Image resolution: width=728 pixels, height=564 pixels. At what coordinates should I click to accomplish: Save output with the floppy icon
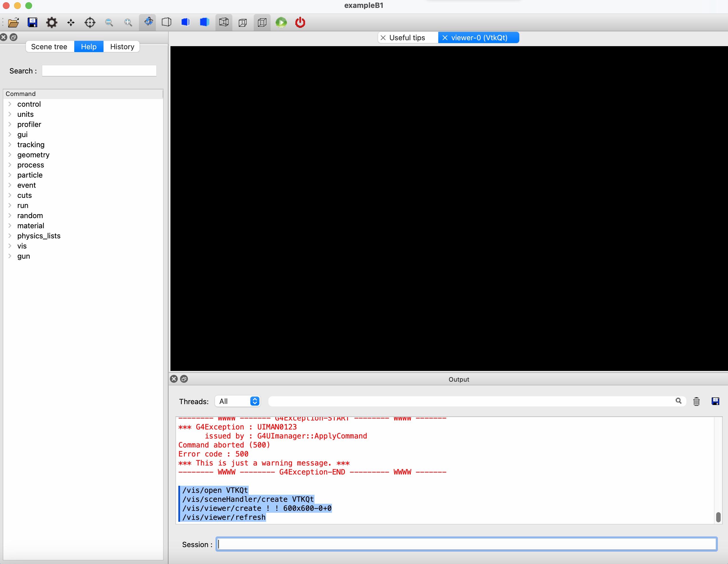coord(715,401)
